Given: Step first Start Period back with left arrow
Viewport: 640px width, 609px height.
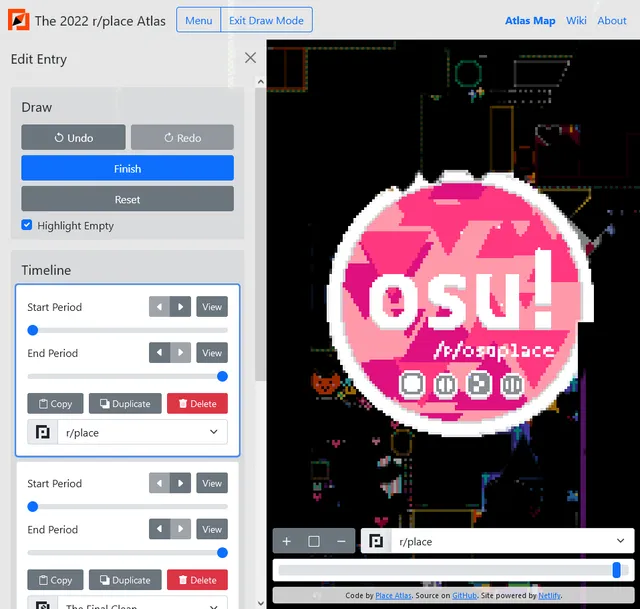Looking at the screenshot, I should coord(159,307).
